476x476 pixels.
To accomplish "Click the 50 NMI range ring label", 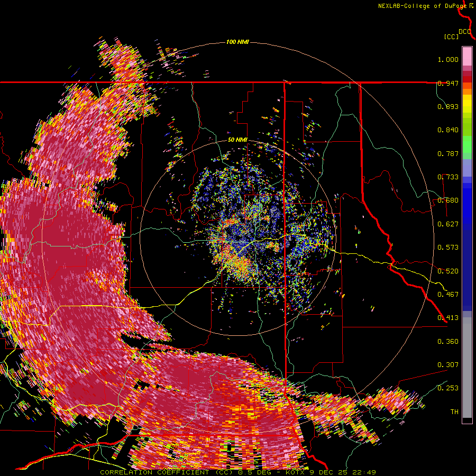I will click(x=237, y=140).
